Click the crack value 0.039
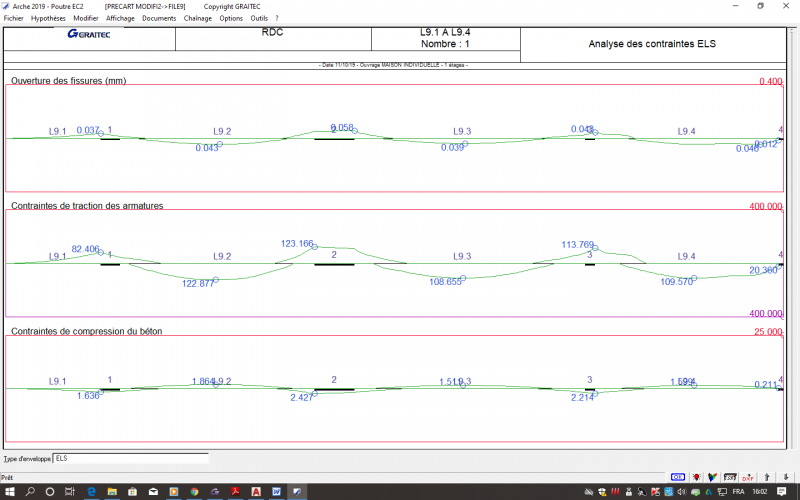 (453, 148)
